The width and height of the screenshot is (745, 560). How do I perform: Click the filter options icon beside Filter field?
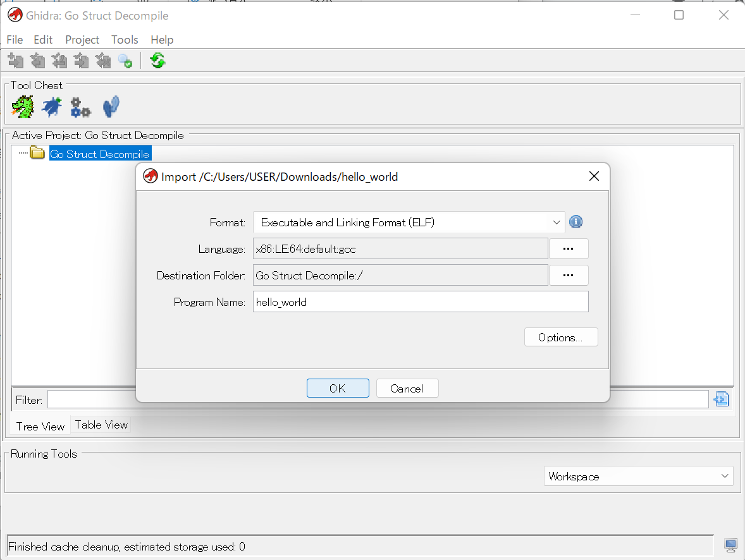[x=721, y=399]
